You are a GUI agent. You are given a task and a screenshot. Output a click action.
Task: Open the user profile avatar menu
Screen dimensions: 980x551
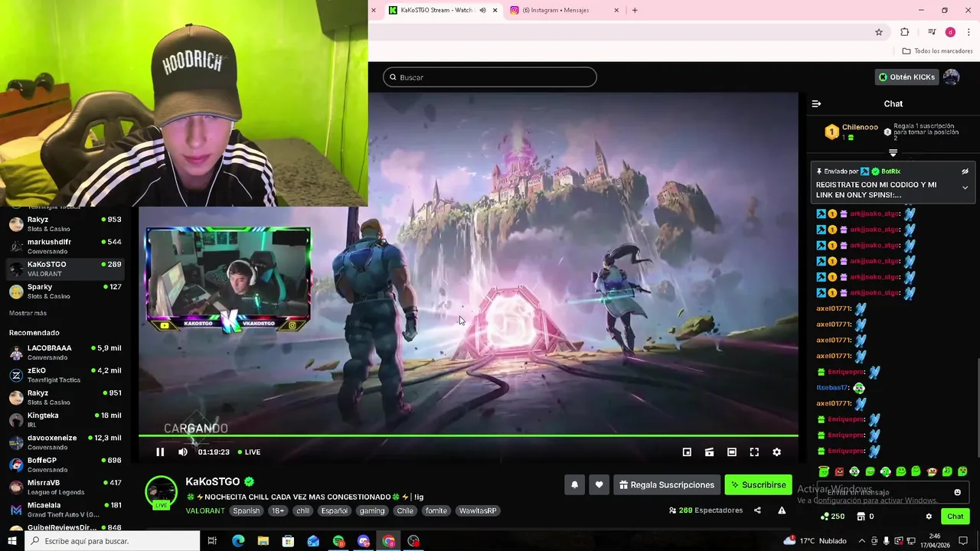point(952,77)
